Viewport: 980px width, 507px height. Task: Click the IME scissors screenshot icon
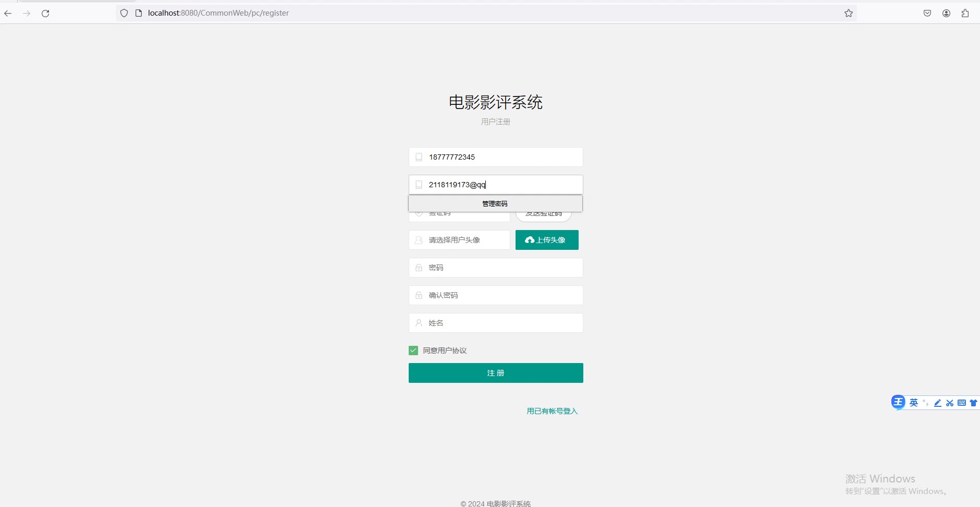(x=950, y=403)
